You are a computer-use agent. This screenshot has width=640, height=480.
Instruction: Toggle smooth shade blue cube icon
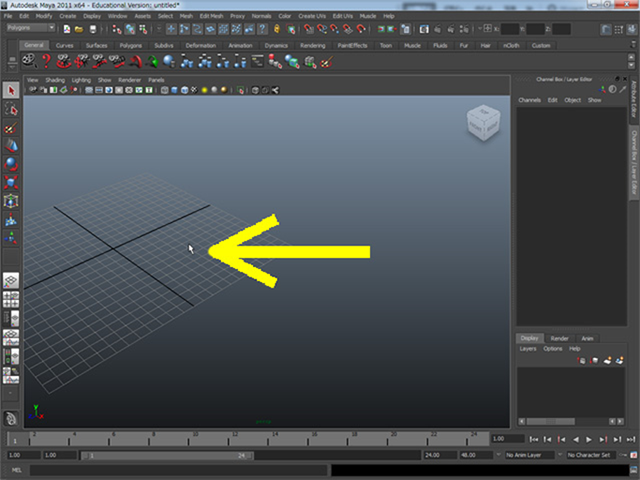(x=175, y=90)
